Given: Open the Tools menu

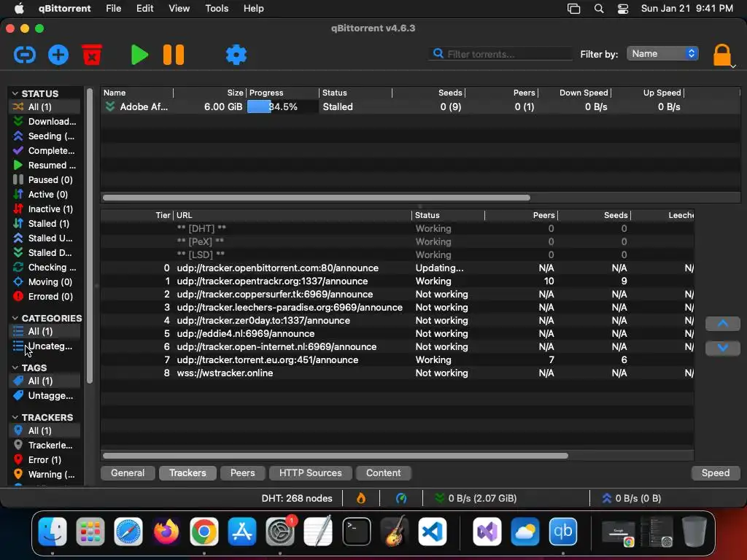Looking at the screenshot, I should [217, 9].
